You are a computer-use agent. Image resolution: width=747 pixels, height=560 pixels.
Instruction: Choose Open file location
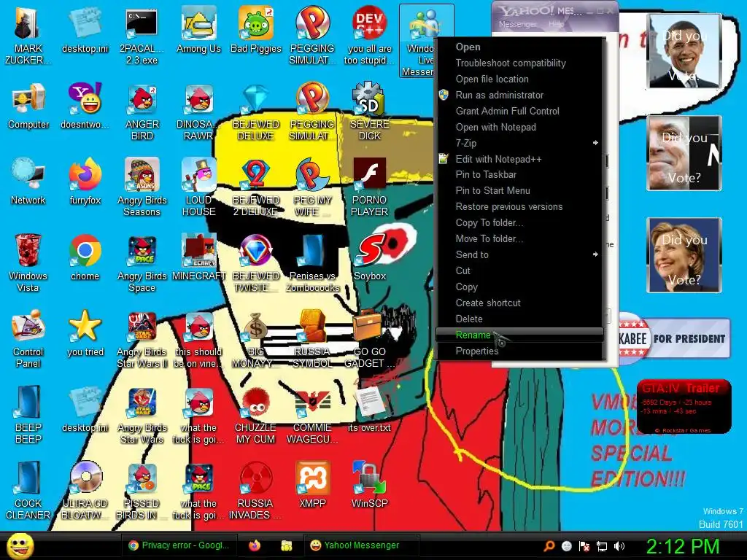point(520,79)
